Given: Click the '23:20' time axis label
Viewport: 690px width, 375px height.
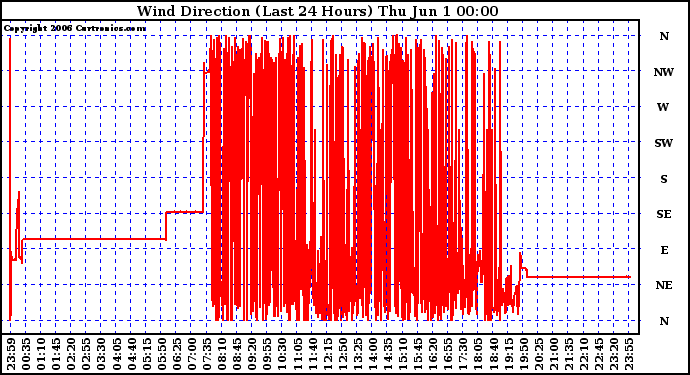Looking at the screenshot, I should [614, 354].
